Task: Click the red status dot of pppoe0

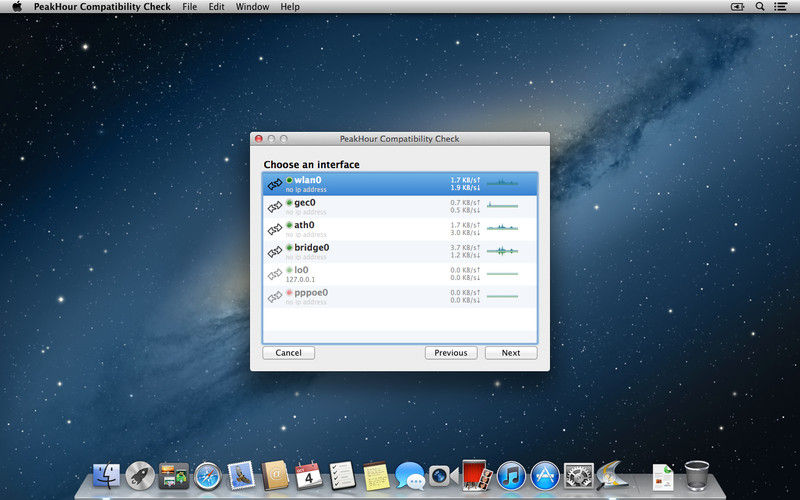Action: point(289,293)
